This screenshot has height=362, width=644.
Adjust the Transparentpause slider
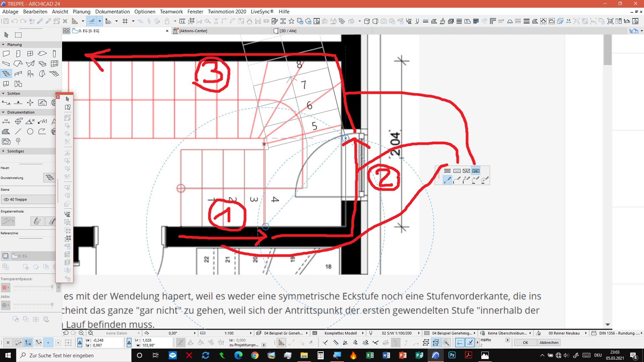[x=52, y=287]
